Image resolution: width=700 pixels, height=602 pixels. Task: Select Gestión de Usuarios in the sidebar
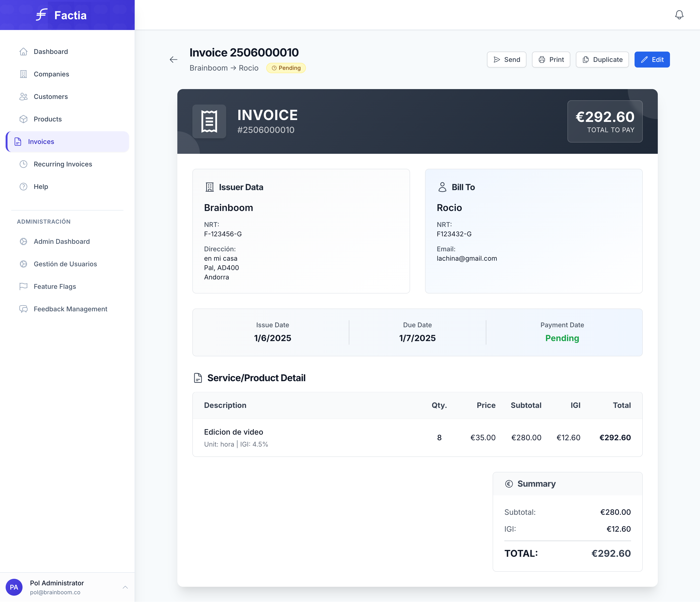click(x=65, y=264)
